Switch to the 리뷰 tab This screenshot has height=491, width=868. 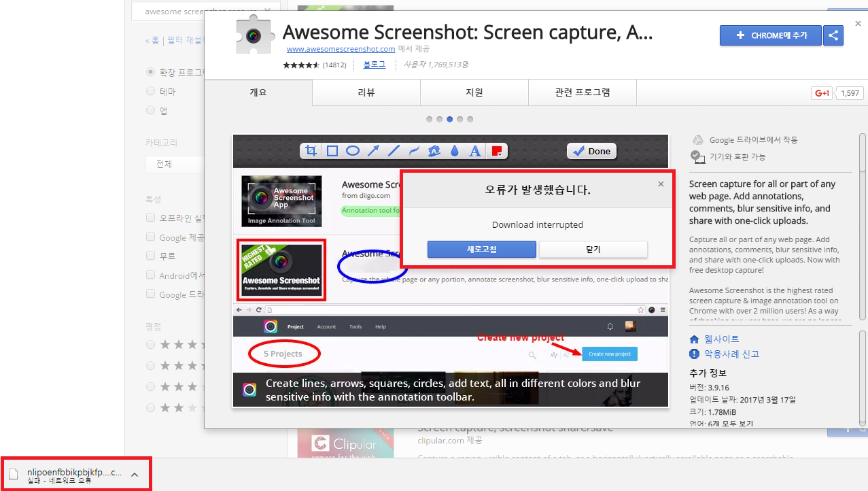[x=366, y=92]
